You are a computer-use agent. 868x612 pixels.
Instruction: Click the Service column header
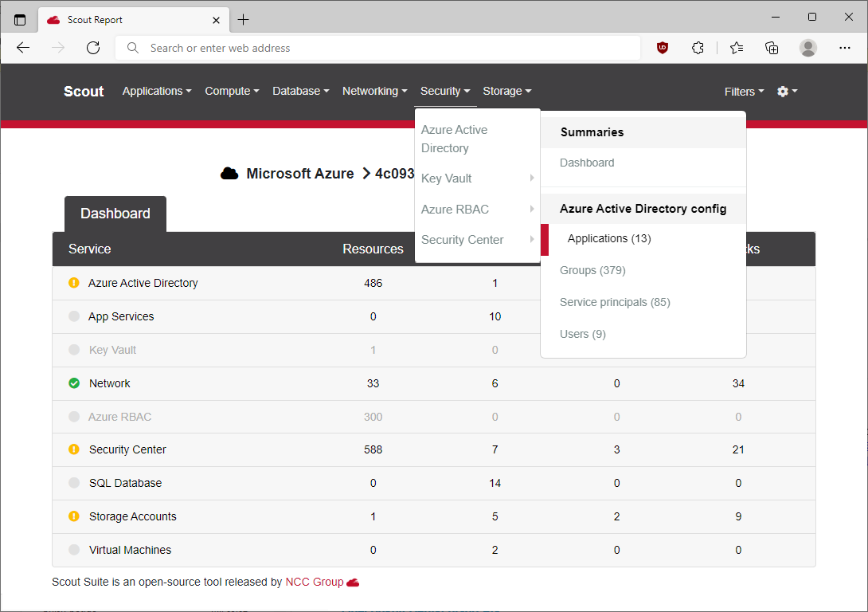90,249
